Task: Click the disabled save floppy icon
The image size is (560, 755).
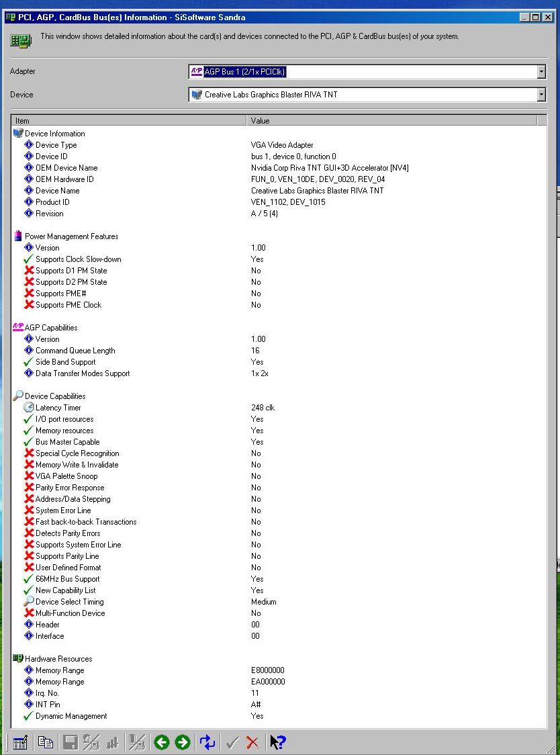Action: [71, 742]
